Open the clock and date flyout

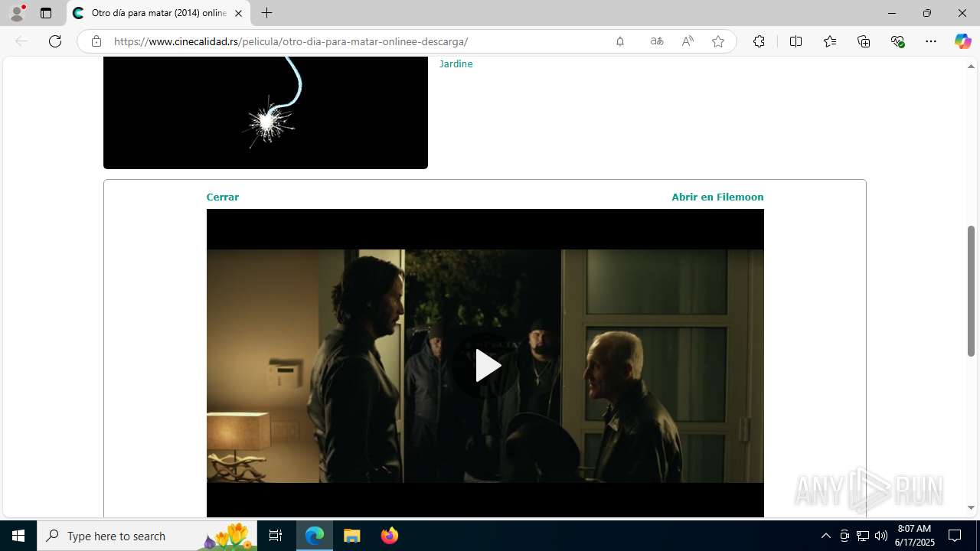click(x=915, y=536)
